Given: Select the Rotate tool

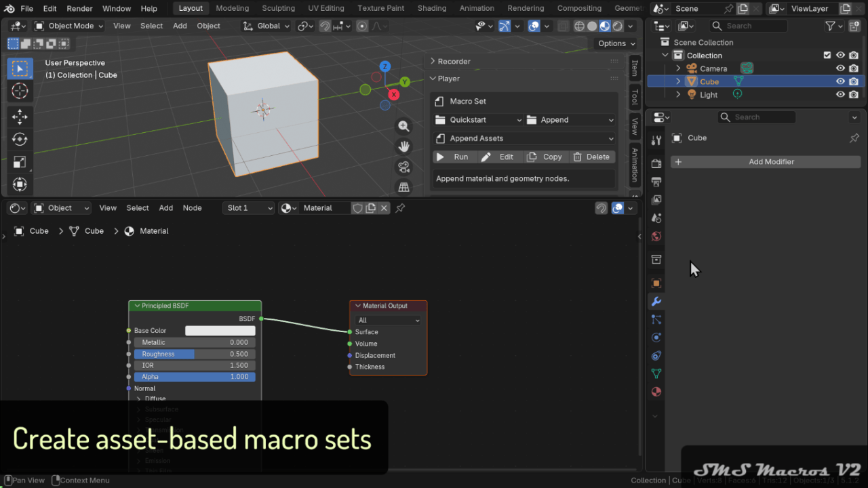Looking at the screenshot, I should point(20,139).
